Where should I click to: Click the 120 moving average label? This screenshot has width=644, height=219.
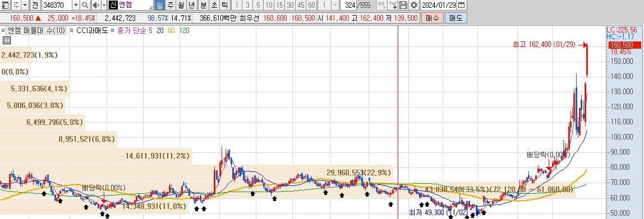184,30
